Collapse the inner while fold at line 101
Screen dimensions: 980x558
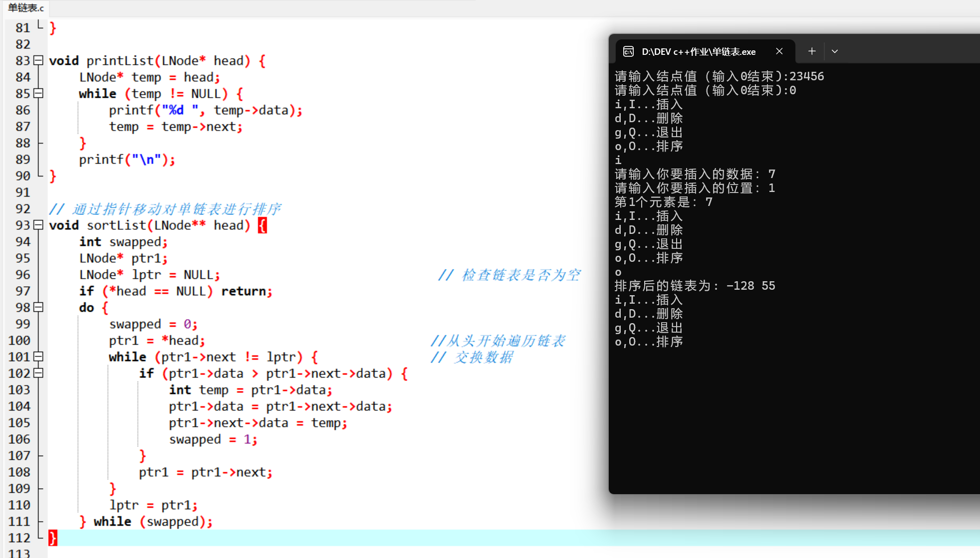click(x=38, y=357)
